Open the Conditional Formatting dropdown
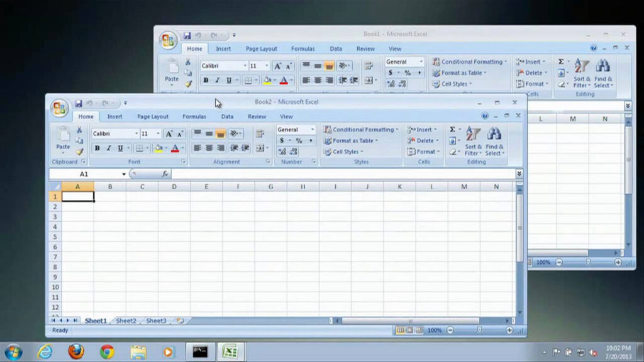644x362 pixels. pyautogui.click(x=362, y=129)
